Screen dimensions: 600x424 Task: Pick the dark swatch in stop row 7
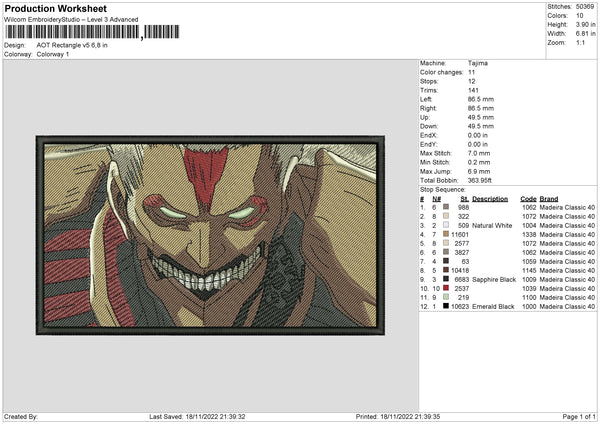tap(446, 261)
